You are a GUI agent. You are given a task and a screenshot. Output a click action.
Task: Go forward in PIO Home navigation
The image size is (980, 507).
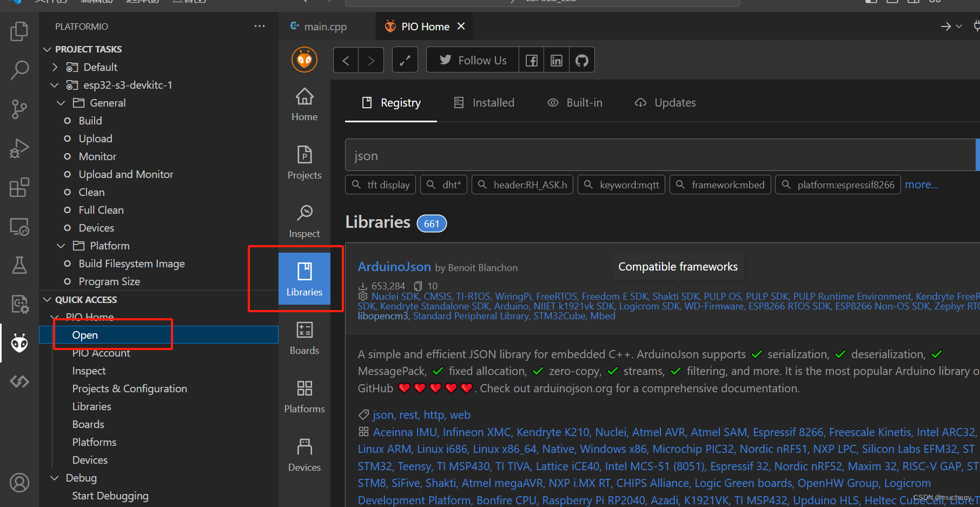pyautogui.click(x=371, y=60)
